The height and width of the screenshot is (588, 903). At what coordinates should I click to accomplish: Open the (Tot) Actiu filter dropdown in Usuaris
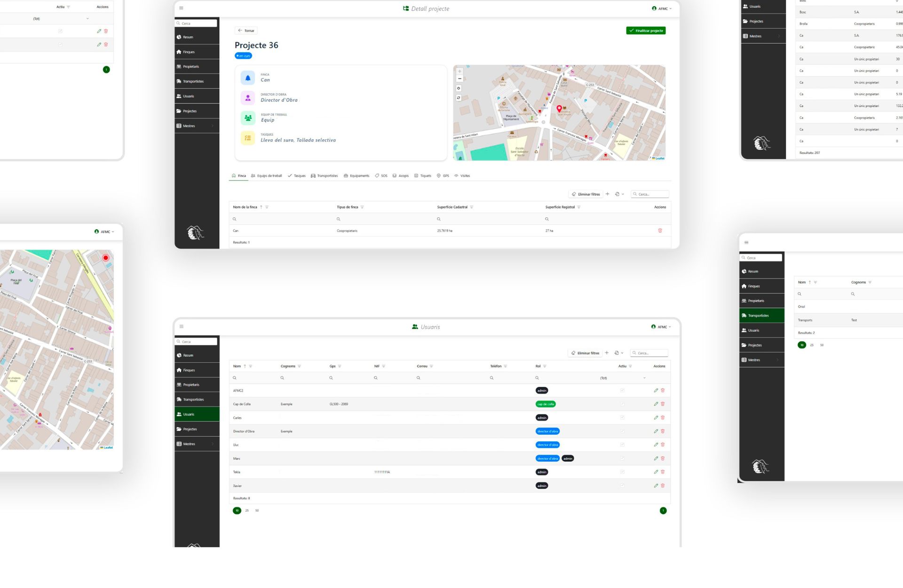[x=623, y=378]
